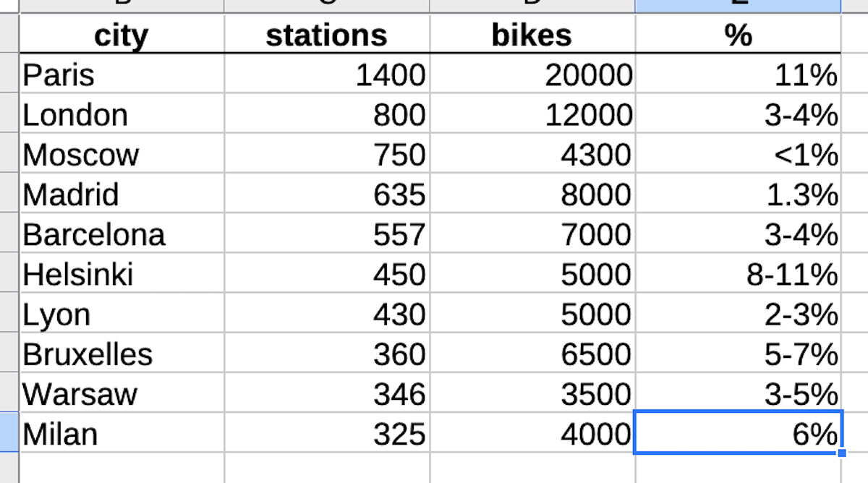Click Moscow's bikes value 4300
This screenshot has width=868, height=483.
(532, 153)
